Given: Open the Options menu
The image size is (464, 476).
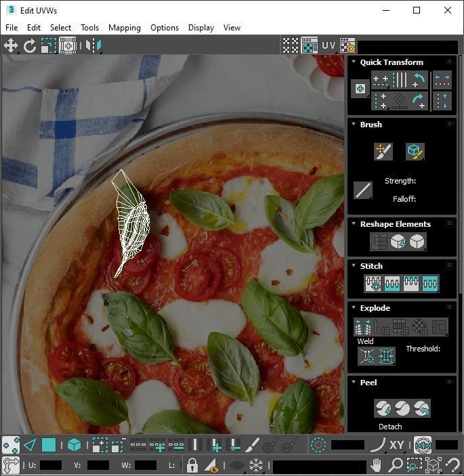Looking at the screenshot, I should (165, 28).
